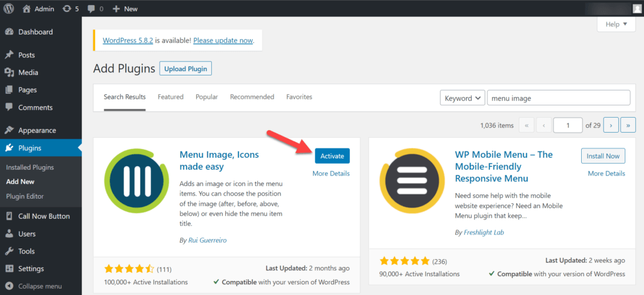Click the 1,036 items count text
Image resolution: width=644 pixels, height=295 pixels.
click(x=497, y=126)
